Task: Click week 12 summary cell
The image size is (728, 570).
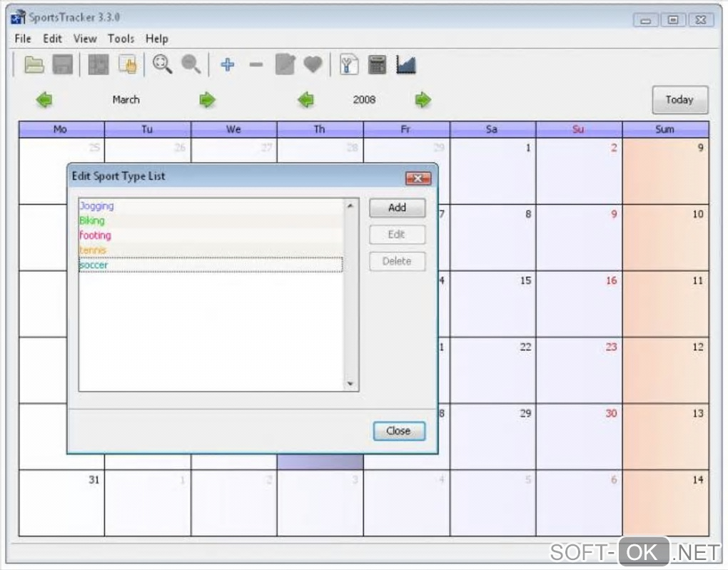Action: point(666,370)
